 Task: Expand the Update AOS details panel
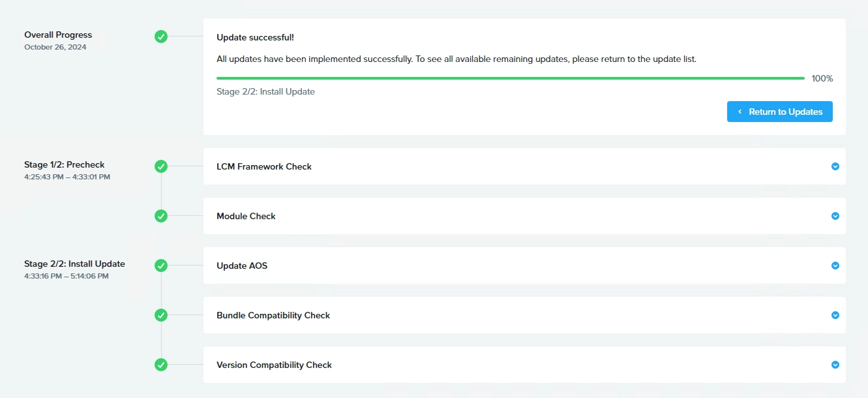click(835, 266)
